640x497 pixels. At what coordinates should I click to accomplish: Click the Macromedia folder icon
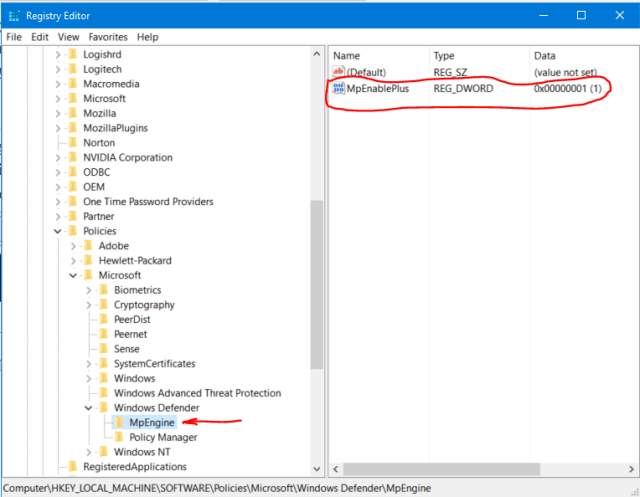coord(73,83)
